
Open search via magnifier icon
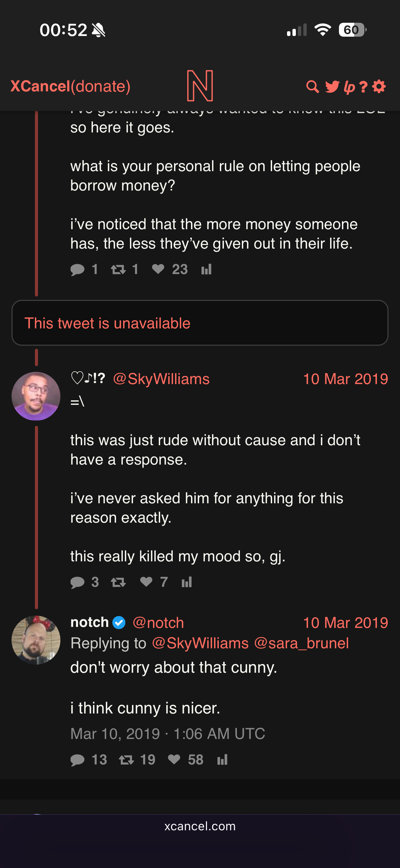coord(312,87)
